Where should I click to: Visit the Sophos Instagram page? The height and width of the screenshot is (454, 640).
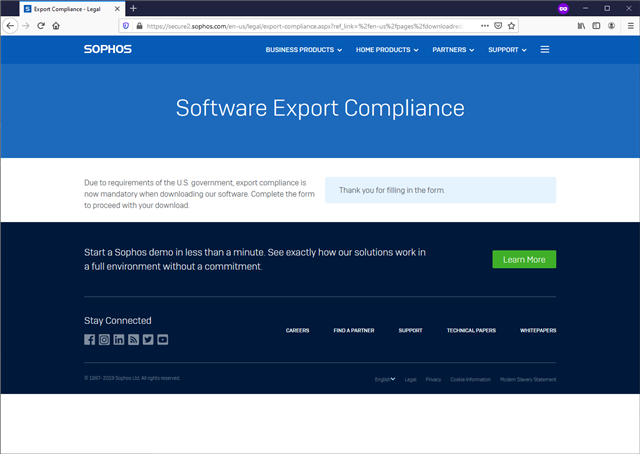click(x=104, y=339)
